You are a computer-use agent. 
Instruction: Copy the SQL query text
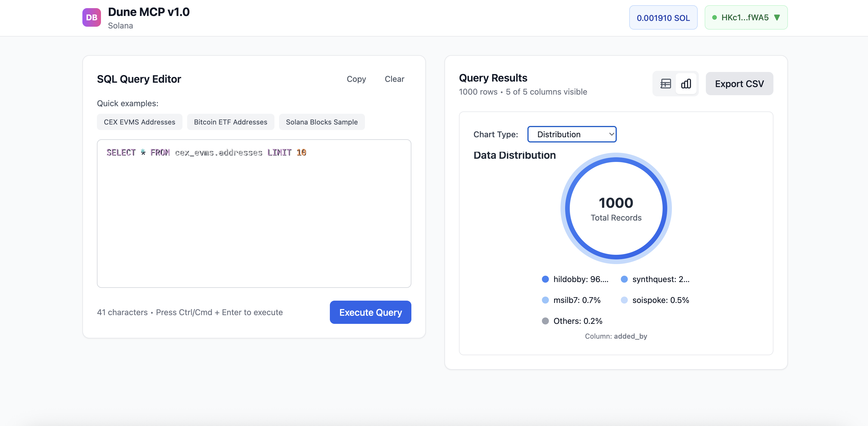point(356,79)
